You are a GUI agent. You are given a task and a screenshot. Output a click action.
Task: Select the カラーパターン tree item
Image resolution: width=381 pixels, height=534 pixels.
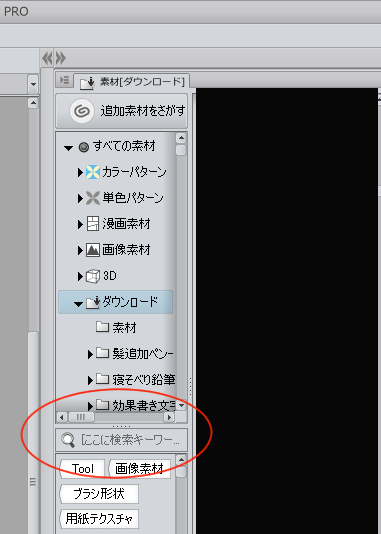126,172
